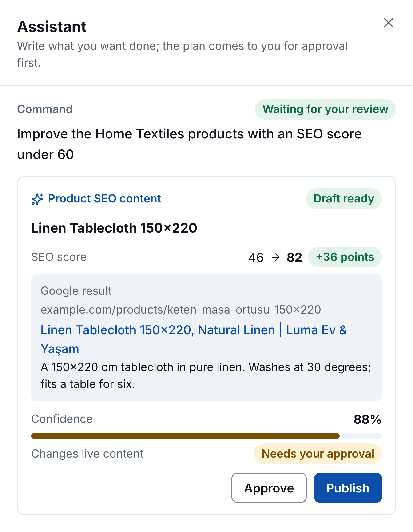Select the '+36 points' score badge
The width and height of the screenshot is (413, 532).
tap(345, 257)
